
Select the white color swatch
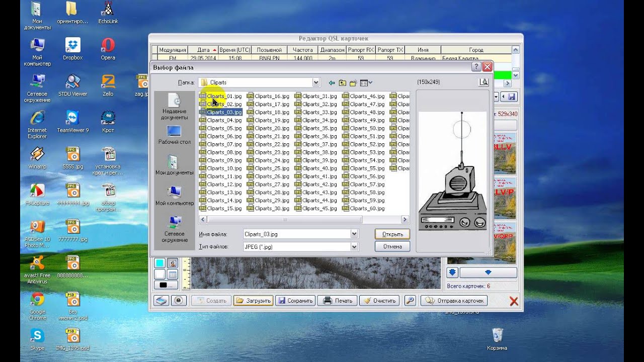[x=159, y=275]
